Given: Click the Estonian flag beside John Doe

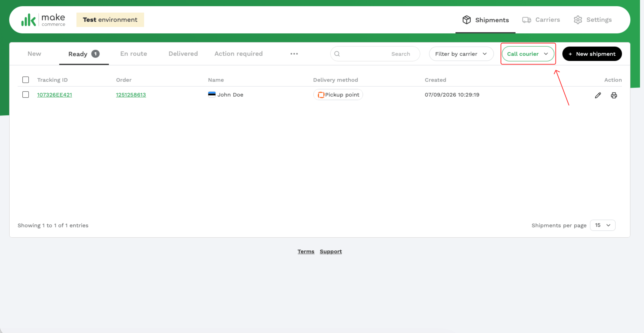Looking at the screenshot, I should coord(212,94).
